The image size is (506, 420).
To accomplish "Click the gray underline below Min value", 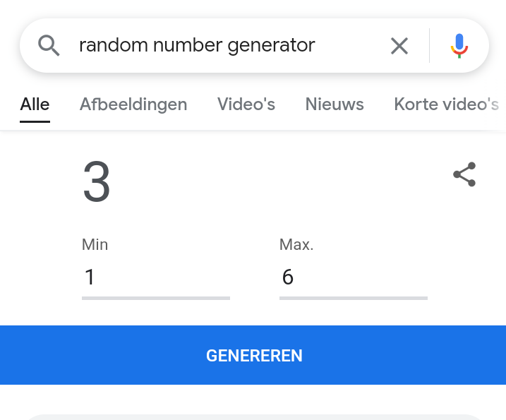I will tap(155, 298).
